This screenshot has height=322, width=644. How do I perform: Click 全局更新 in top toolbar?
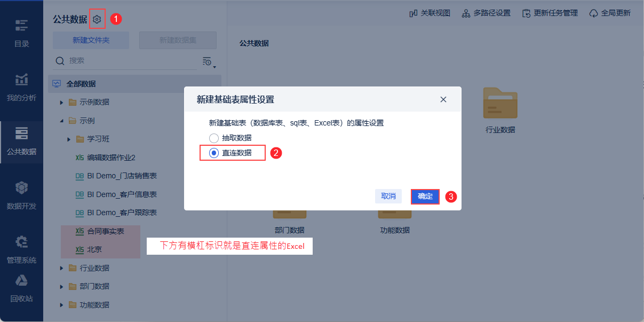[610, 13]
